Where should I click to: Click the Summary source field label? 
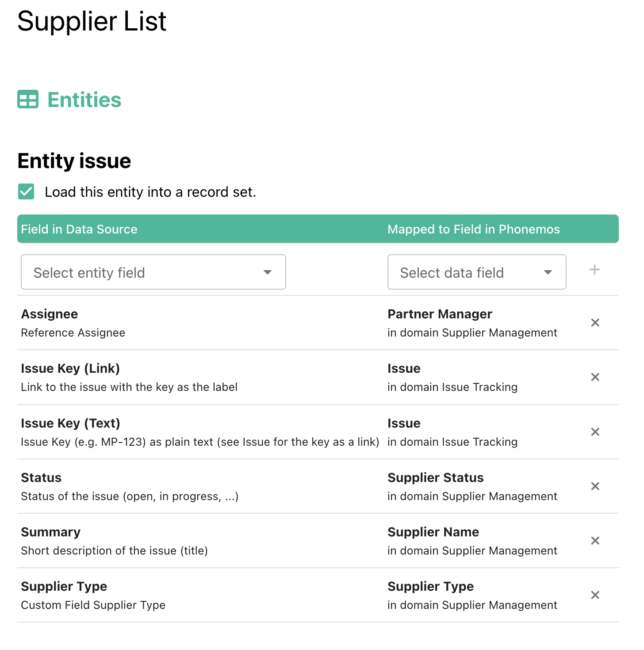pyautogui.click(x=51, y=532)
